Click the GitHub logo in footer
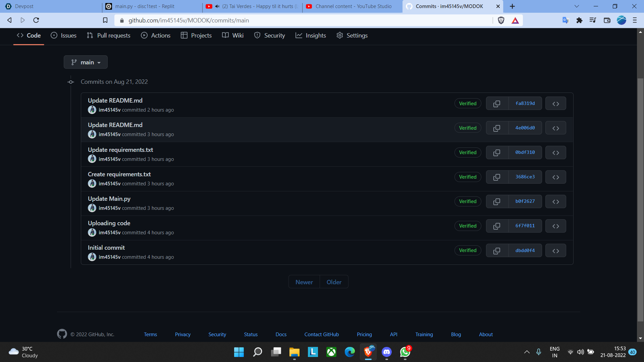This screenshot has width=644, height=362. click(62, 334)
